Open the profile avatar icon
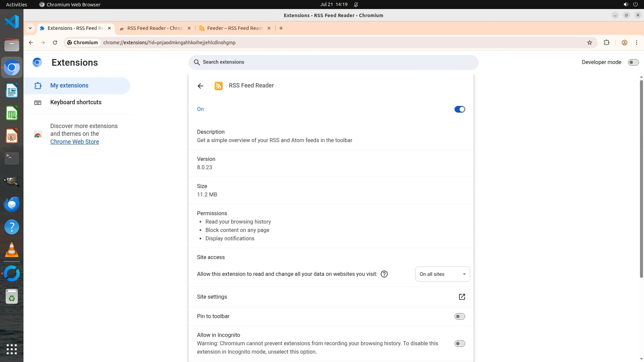644x362 pixels. (624, 43)
